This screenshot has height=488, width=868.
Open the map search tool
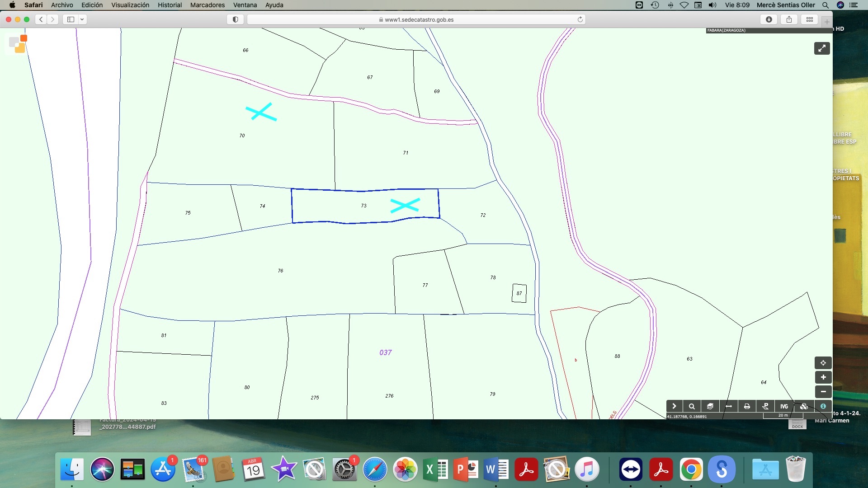click(x=692, y=406)
